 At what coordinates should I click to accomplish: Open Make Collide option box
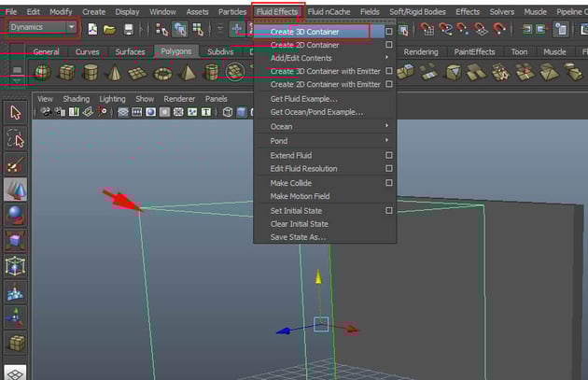(x=388, y=183)
